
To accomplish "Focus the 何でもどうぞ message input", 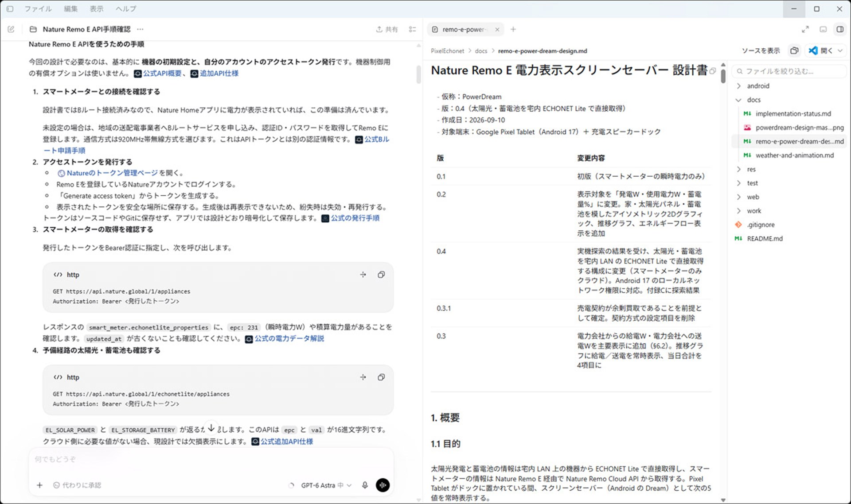I will pyautogui.click(x=211, y=460).
